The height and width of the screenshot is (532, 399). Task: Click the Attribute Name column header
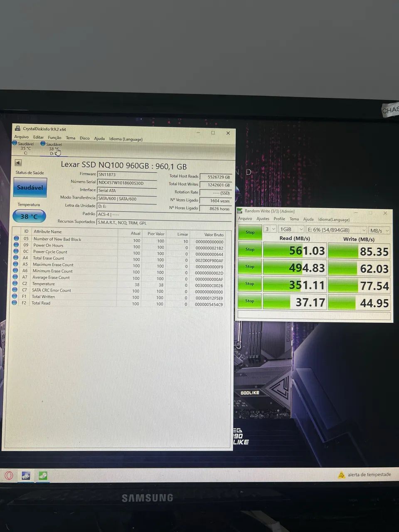click(47, 232)
